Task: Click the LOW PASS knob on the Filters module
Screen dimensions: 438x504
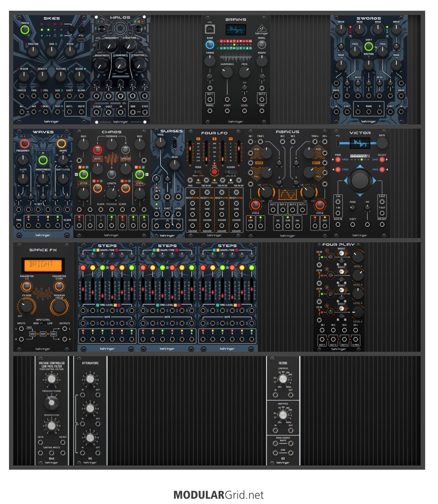Action: click(283, 379)
